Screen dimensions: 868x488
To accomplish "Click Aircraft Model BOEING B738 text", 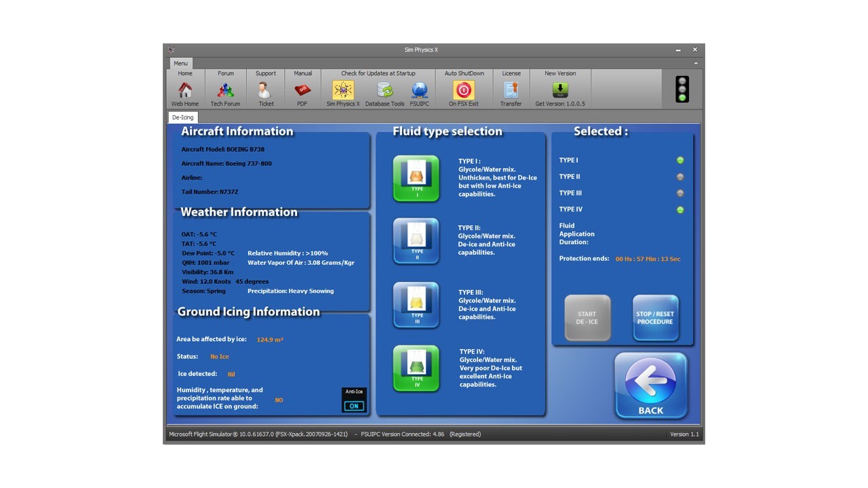I will click(x=224, y=149).
